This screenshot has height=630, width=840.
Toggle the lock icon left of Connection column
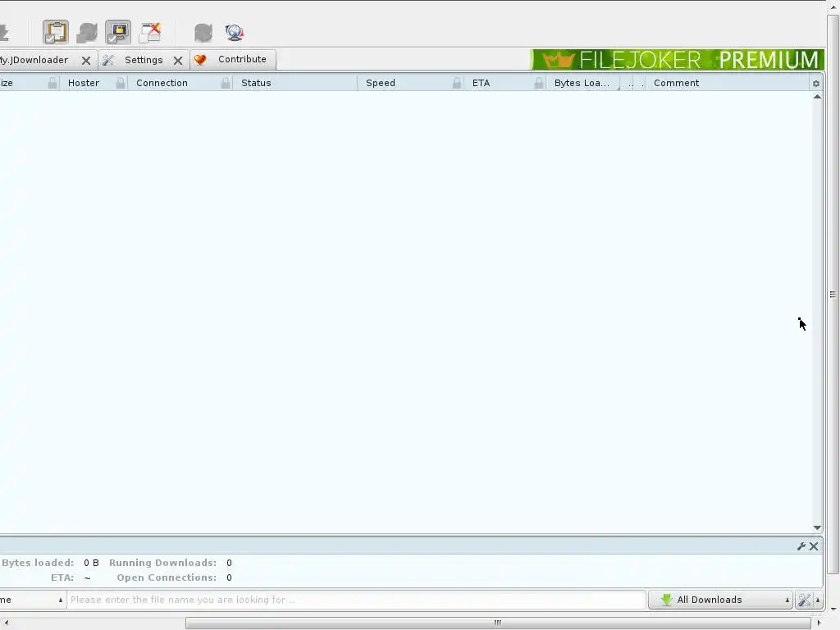(x=121, y=83)
